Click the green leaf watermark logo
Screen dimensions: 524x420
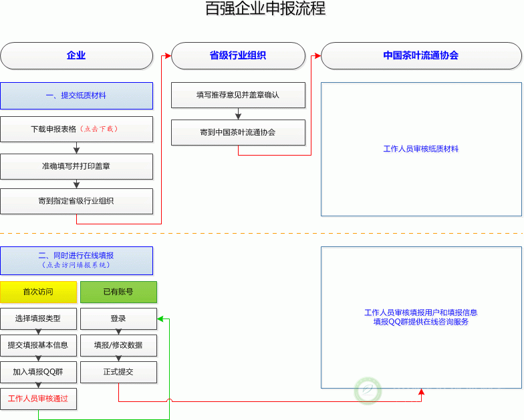(x=368, y=391)
